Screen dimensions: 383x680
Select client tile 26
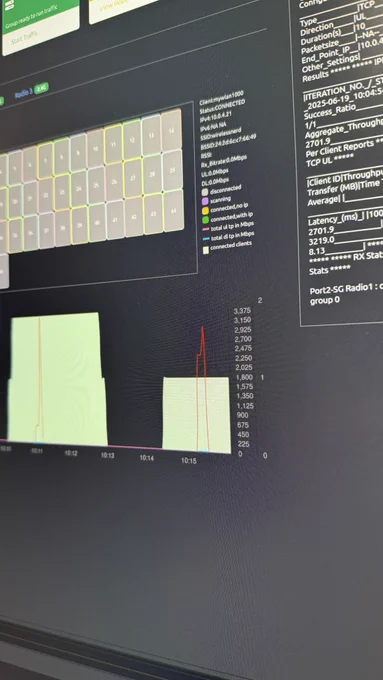(114, 182)
